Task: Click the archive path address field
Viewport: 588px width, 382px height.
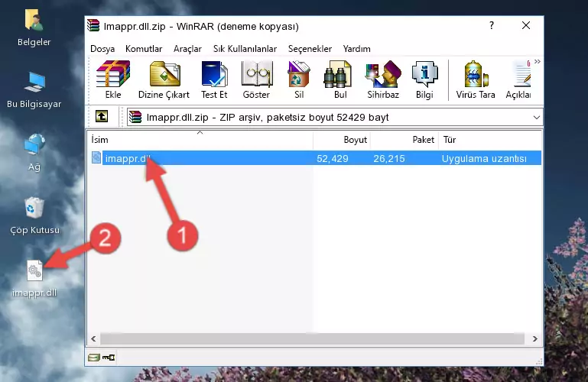Action: (x=334, y=117)
